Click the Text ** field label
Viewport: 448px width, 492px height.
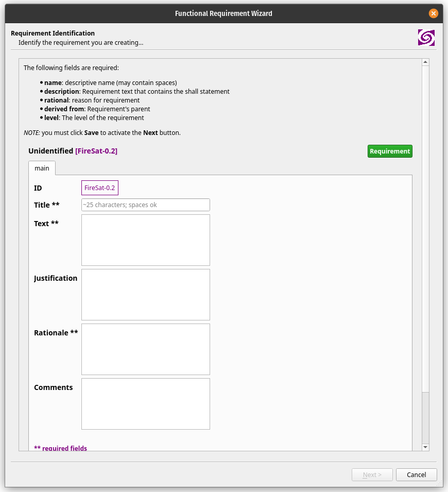(46, 224)
